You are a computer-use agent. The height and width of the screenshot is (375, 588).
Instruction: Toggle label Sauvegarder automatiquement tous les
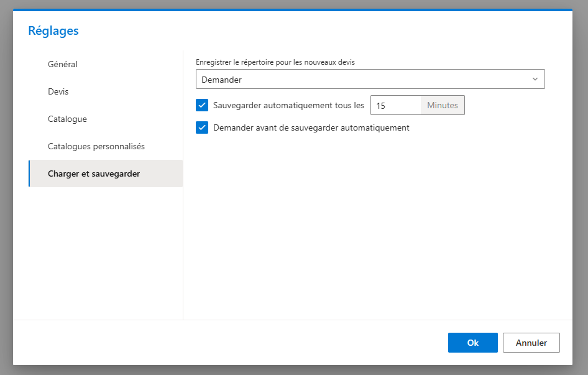[288, 106]
